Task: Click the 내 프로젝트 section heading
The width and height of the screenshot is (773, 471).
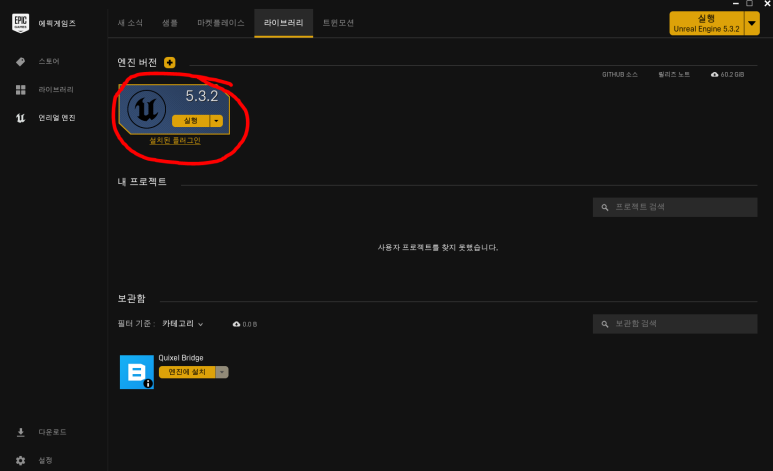Action: pos(142,181)
